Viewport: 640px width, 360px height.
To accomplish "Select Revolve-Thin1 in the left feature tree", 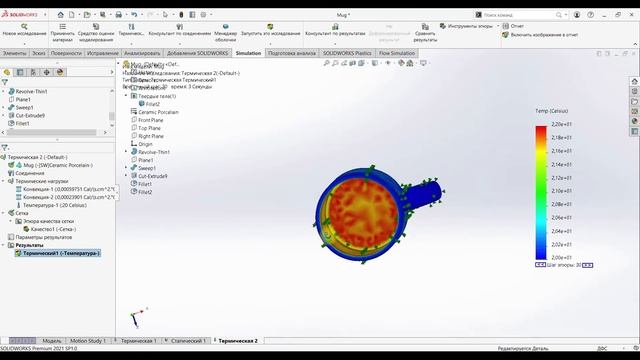I will tap(31, 91).
